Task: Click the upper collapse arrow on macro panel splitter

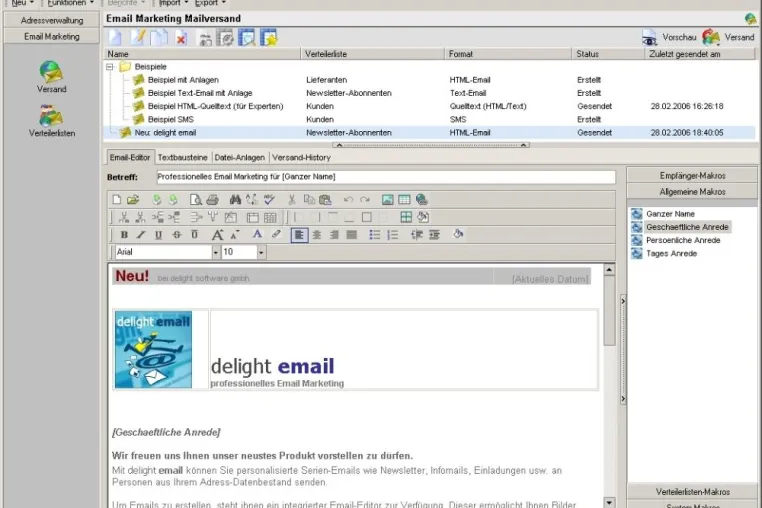Action: 623,301
